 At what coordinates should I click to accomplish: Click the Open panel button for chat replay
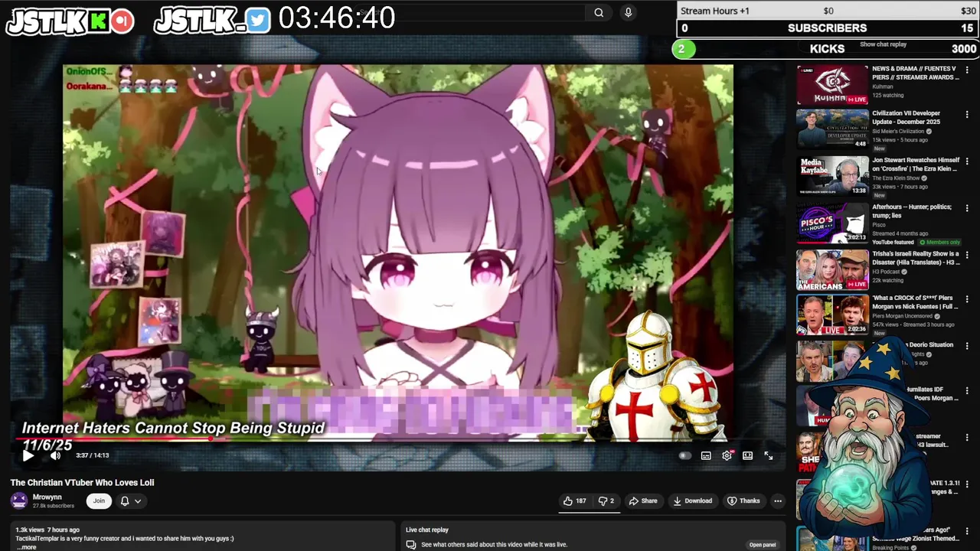coord(763,545)
